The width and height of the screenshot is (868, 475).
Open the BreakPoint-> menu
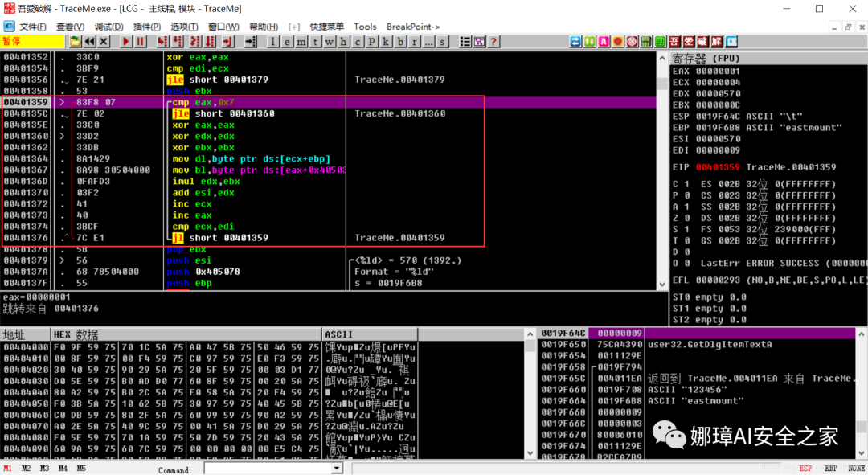pos(413,27)
